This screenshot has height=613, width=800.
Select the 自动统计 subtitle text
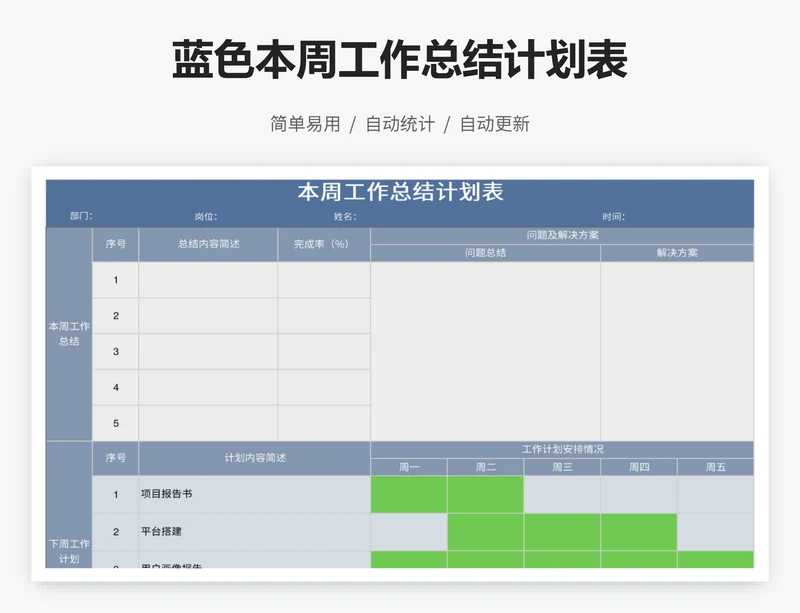(x=400, y=124)
